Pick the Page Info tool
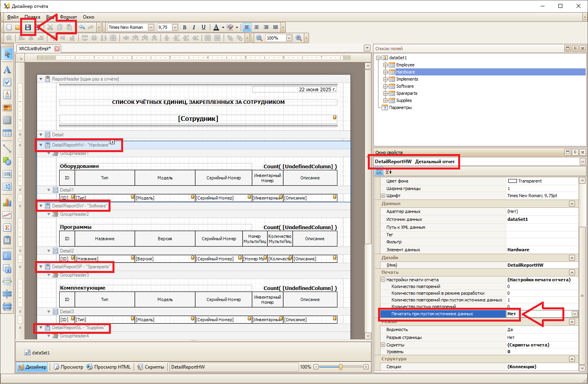This screenshot has width=588, height=384. [7, 269]
